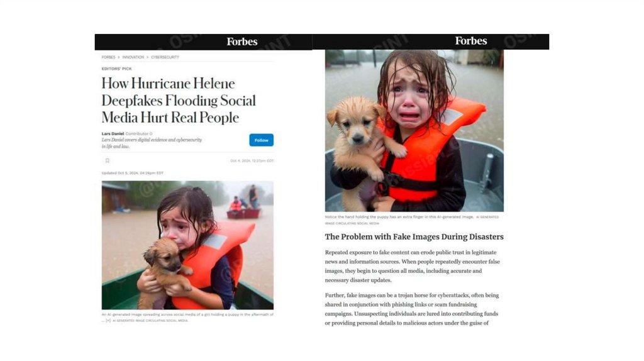The image size is (644, 361).
Task: Click the first breadcrumb chevron after FORBES
Action: coord(119,57)
